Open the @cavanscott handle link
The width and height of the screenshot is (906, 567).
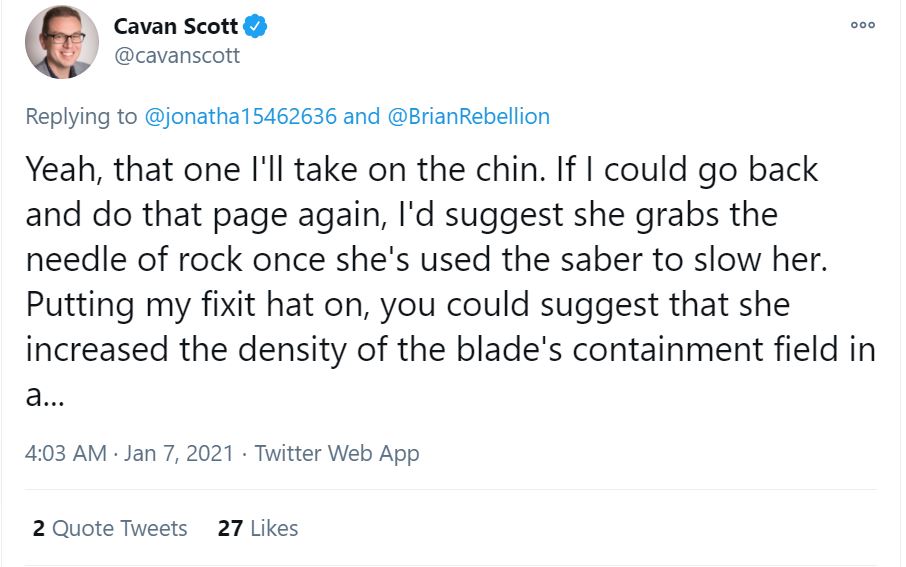point(177,56)
